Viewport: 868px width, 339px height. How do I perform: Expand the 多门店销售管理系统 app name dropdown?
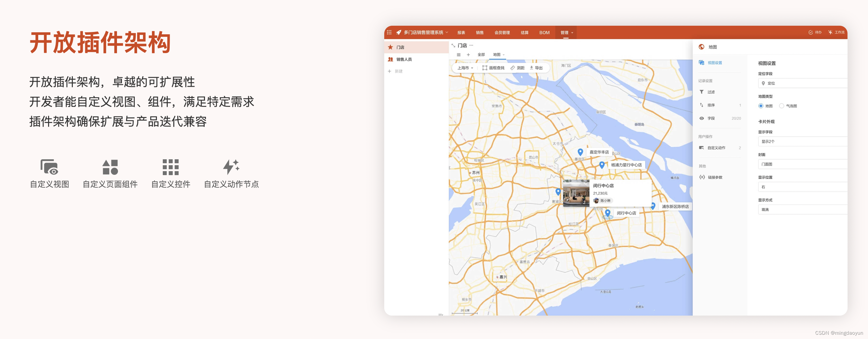[x=447, y=32]
